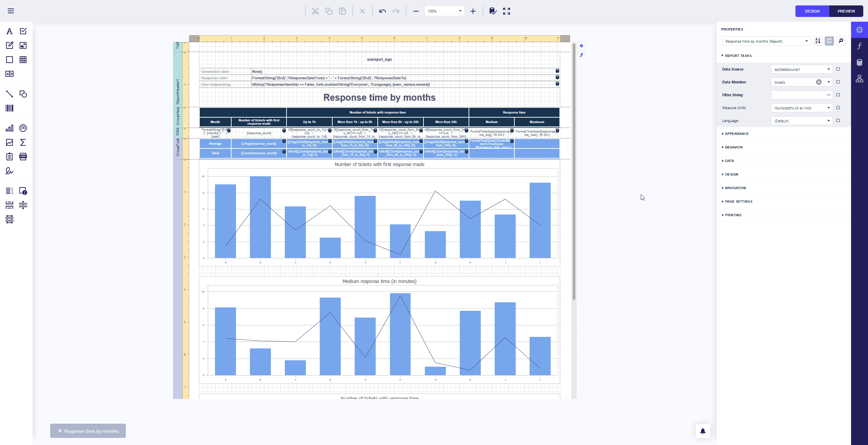
Task: Enable the checkbox next to Data Source
Action: tap(838, 69)
